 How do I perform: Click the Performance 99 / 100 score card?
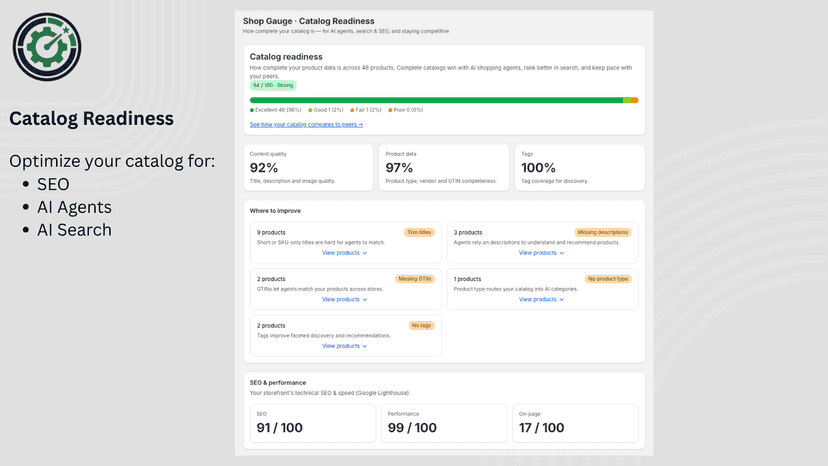click(x=444, y=423)
